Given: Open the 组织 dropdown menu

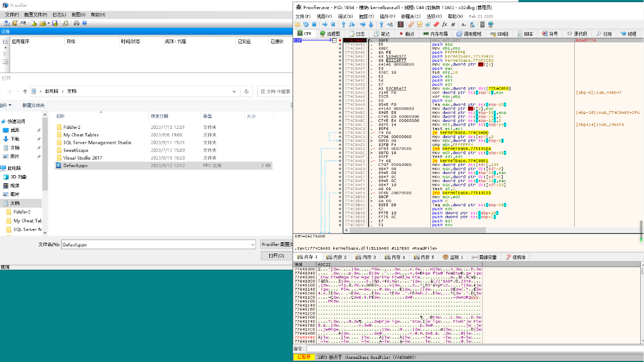Looking at the screenshot, I should tap(4, 105).
